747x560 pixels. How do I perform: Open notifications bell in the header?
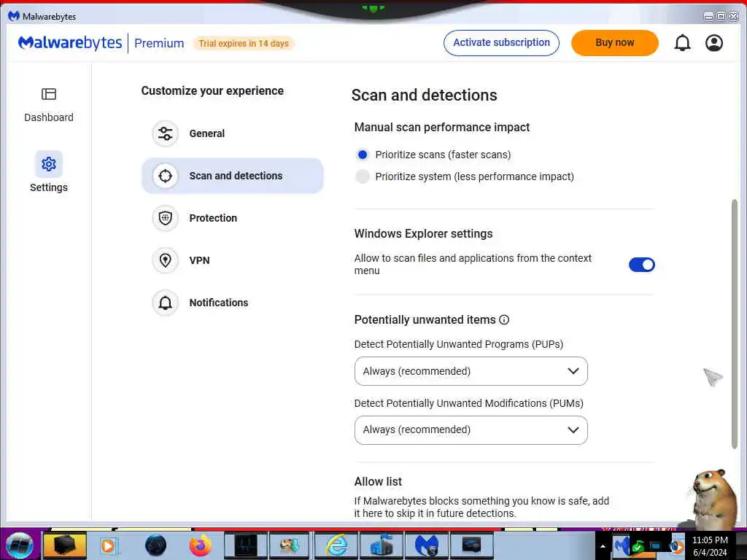tap(682, 43)
